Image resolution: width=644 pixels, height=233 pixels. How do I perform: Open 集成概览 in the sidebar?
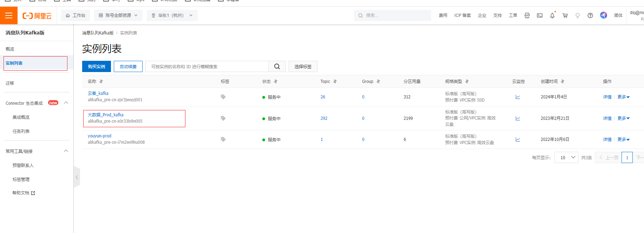[x=21, y=117]
